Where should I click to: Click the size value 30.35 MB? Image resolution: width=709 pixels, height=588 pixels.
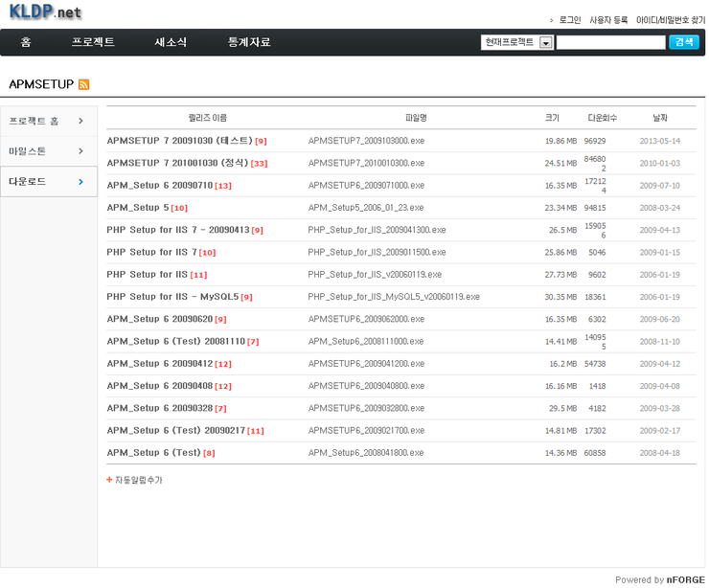click(x=560, y=297)
